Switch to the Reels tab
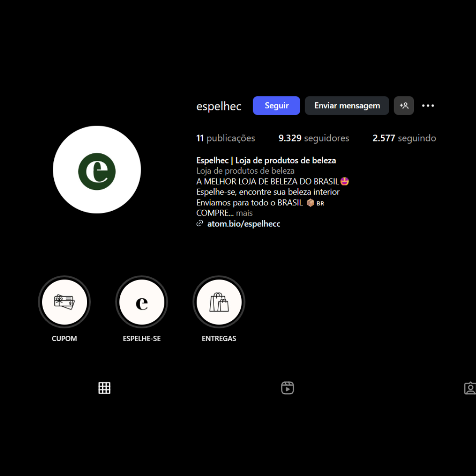 (x=287, y=388)
